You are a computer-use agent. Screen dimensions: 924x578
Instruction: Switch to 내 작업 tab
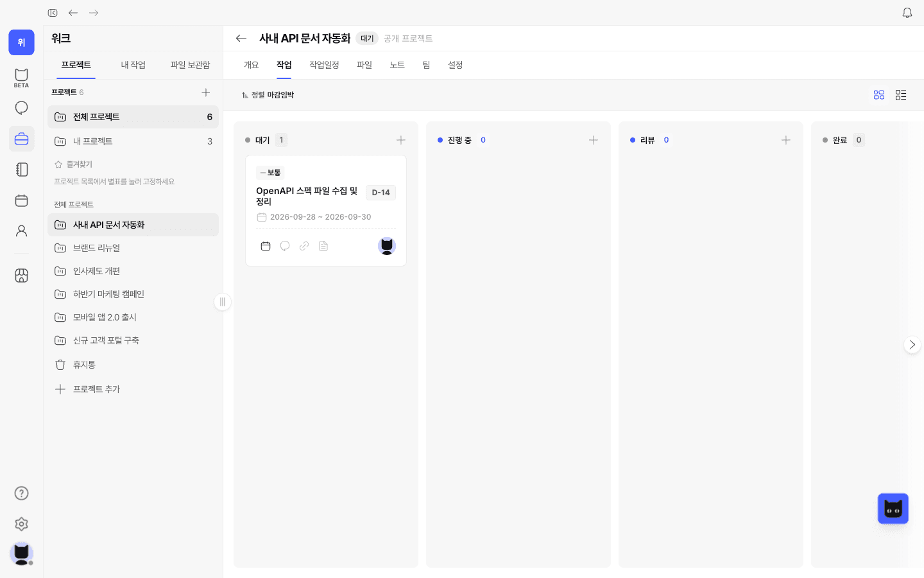pos(133,65)
